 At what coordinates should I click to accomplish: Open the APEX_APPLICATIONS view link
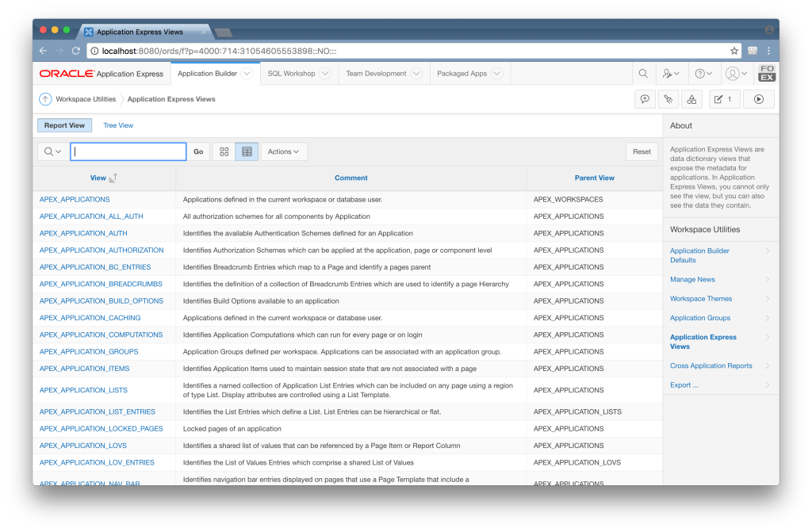[75, 200]
